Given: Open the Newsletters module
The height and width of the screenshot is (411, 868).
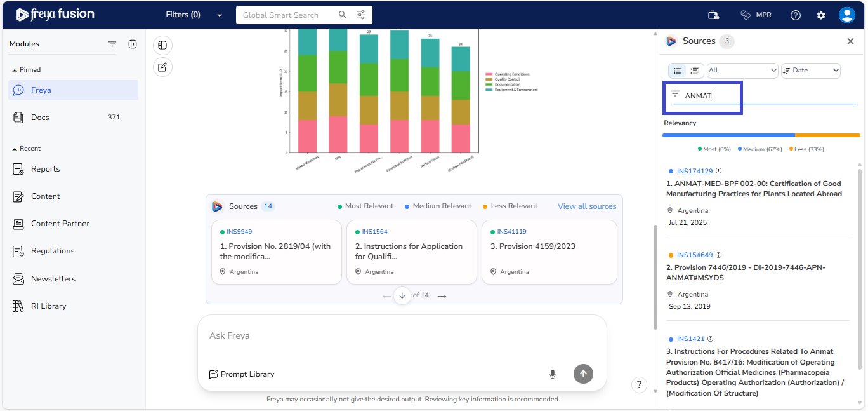Looking at the screenshot, I should click(53, 279).
